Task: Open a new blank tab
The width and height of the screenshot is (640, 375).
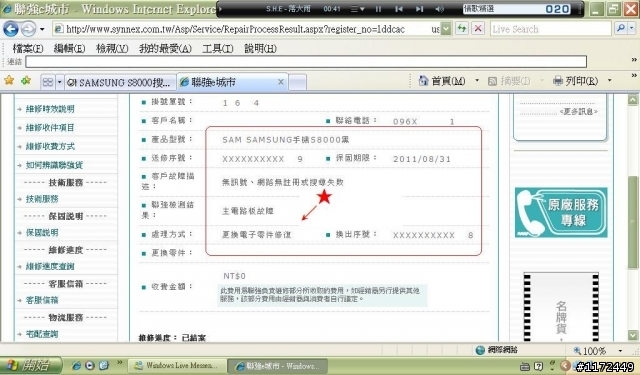Action: click(x=298, y=83)
